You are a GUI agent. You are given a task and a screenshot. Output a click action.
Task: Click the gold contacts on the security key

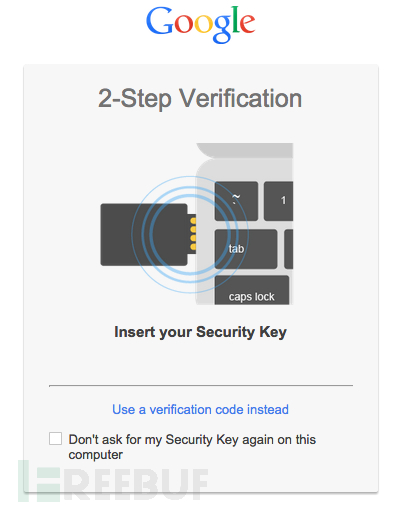193,234
